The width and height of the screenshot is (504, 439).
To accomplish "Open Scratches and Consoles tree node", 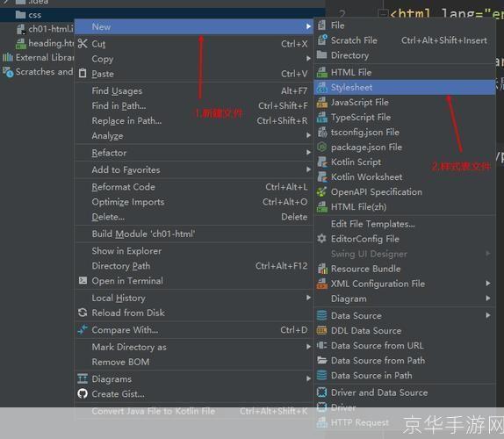I will pyautogui.click(x=37, y=71).
